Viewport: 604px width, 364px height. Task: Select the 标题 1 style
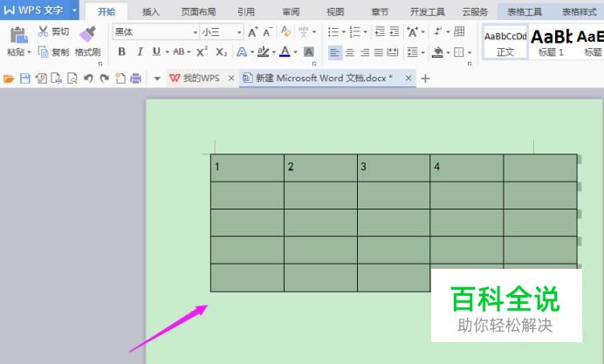[x=552, y=42]
